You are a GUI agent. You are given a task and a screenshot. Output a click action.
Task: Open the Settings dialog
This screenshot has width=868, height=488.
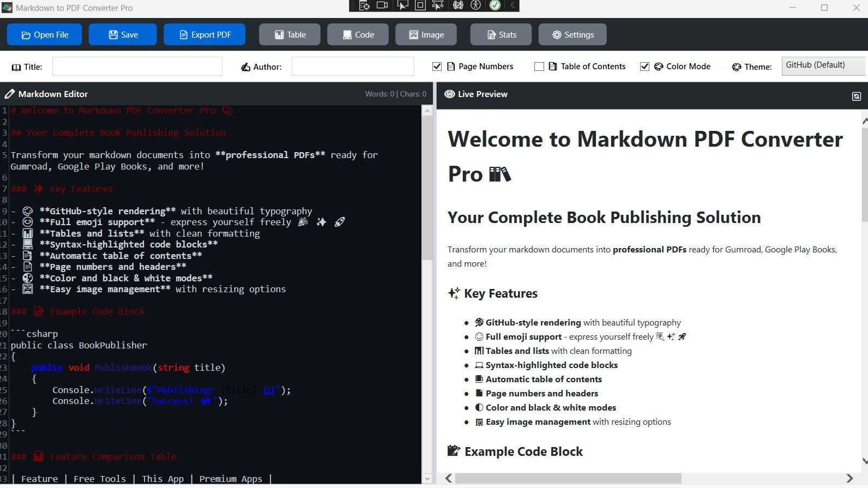[572, 34]
